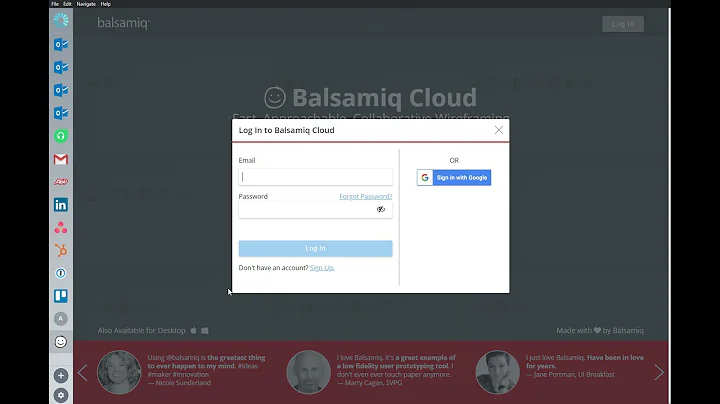This screenshot has width=720, height=404.
Task: Open the Navigate menu
Action: point(86,4)
